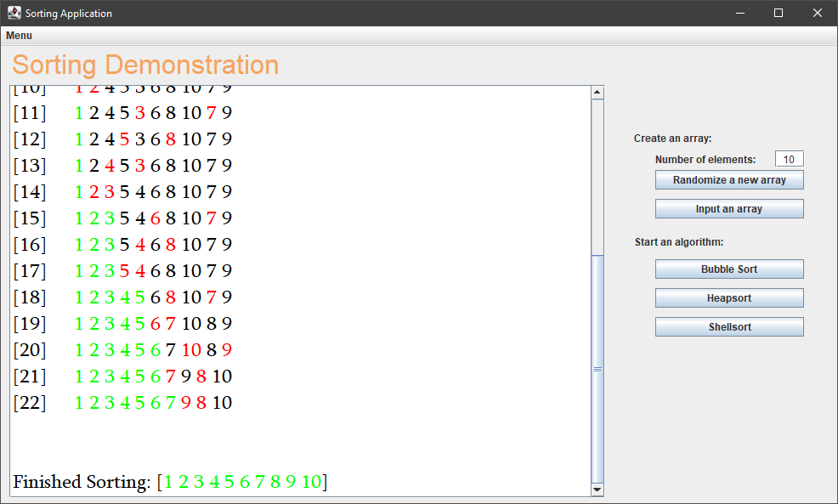Click the red 7 in row [19]
The image size is (838, 504).
(171, 324)
